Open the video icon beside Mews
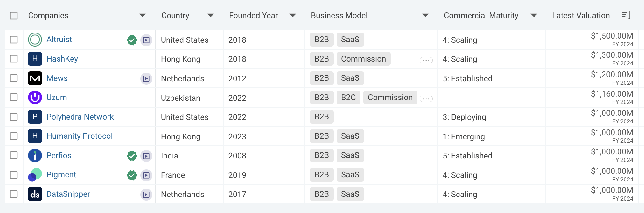The height and width of the screenshot is (213, 644). click(146, 79)
